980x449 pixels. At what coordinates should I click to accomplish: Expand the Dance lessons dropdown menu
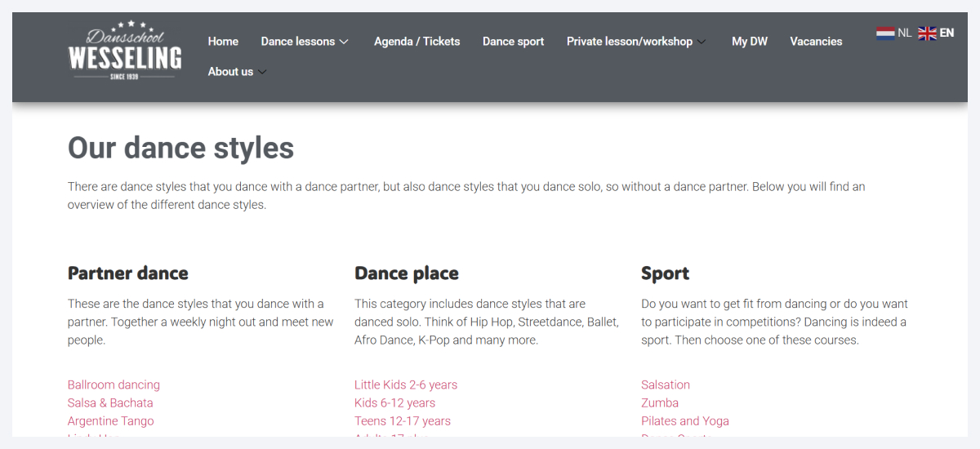pos(305,42)
